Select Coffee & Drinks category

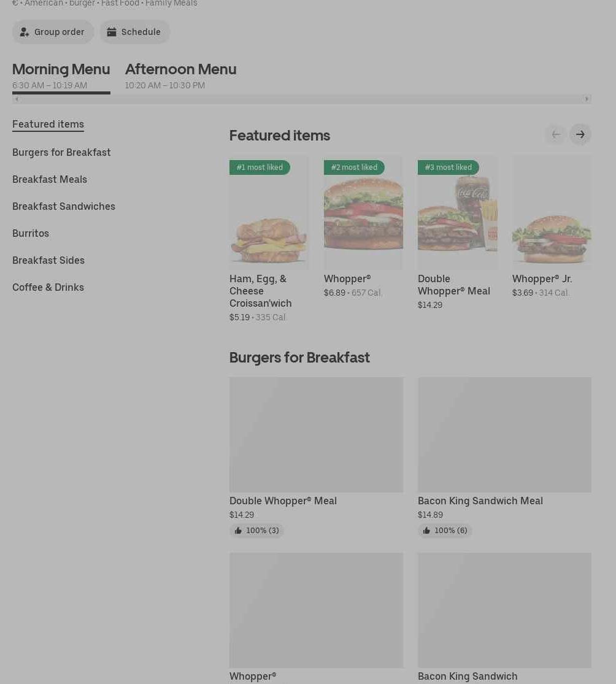(x=48, y=287)
